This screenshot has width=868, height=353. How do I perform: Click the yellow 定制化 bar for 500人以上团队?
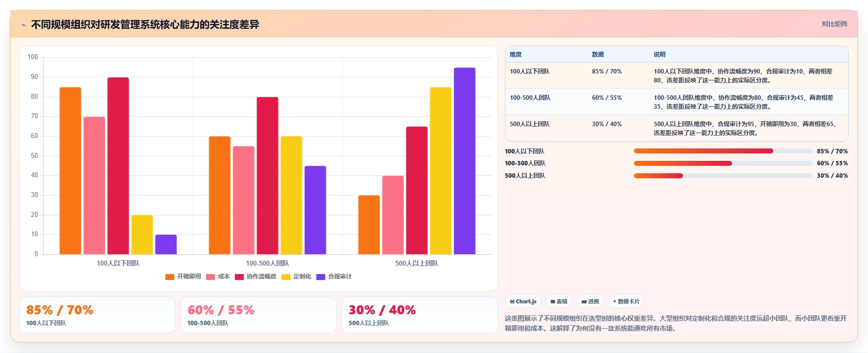coord(440,171)
